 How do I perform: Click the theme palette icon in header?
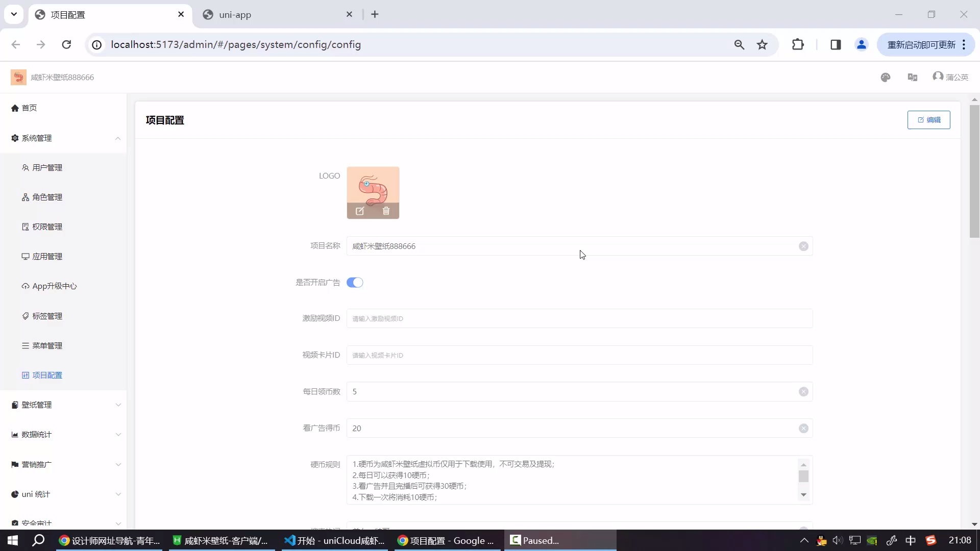click(x=886, y=77)
